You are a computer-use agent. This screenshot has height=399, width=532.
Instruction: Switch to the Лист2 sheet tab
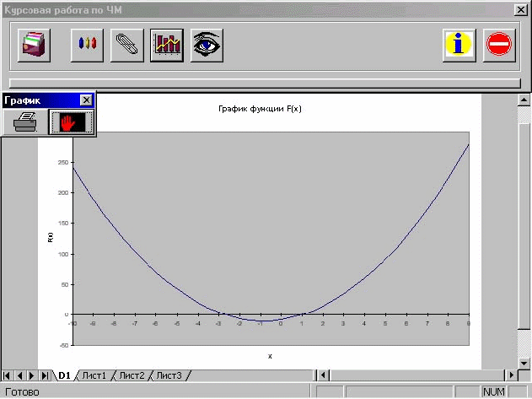tap(132, 375)
